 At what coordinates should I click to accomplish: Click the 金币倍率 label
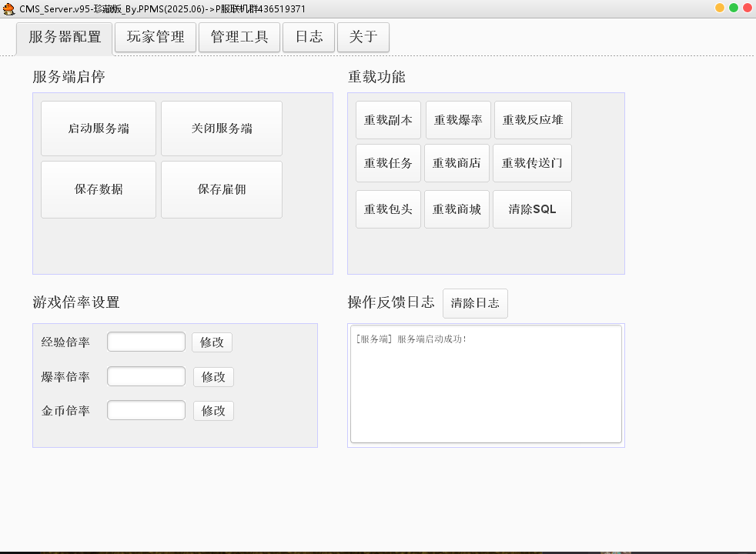(x=65, y=411)
